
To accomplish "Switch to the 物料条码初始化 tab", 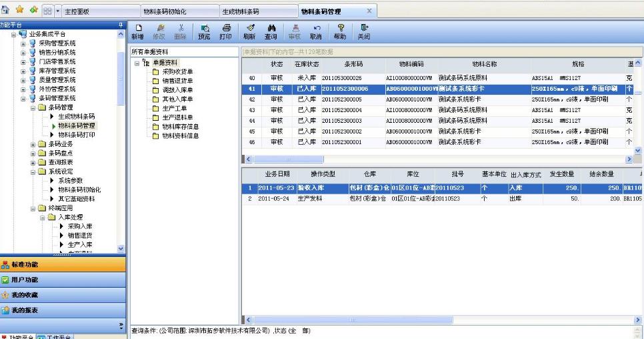I will (167, 12).
